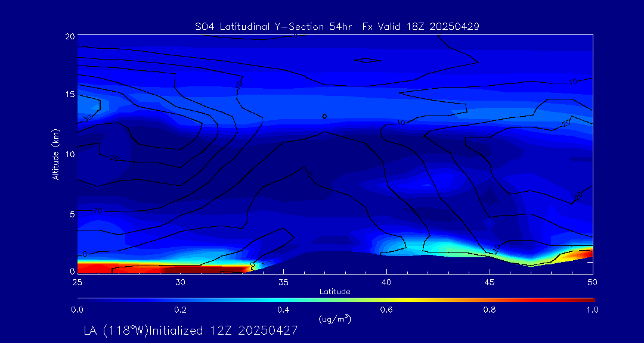Click the color scale value "0.8"
644x343 pixels.
point(490,310)
